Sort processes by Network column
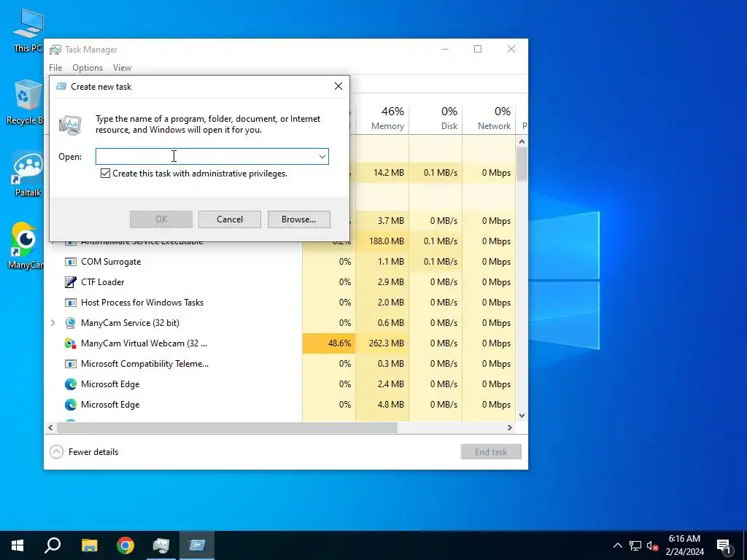Viewport: 747px width, 560px height. pyautogui.click(x=489, y=119)
